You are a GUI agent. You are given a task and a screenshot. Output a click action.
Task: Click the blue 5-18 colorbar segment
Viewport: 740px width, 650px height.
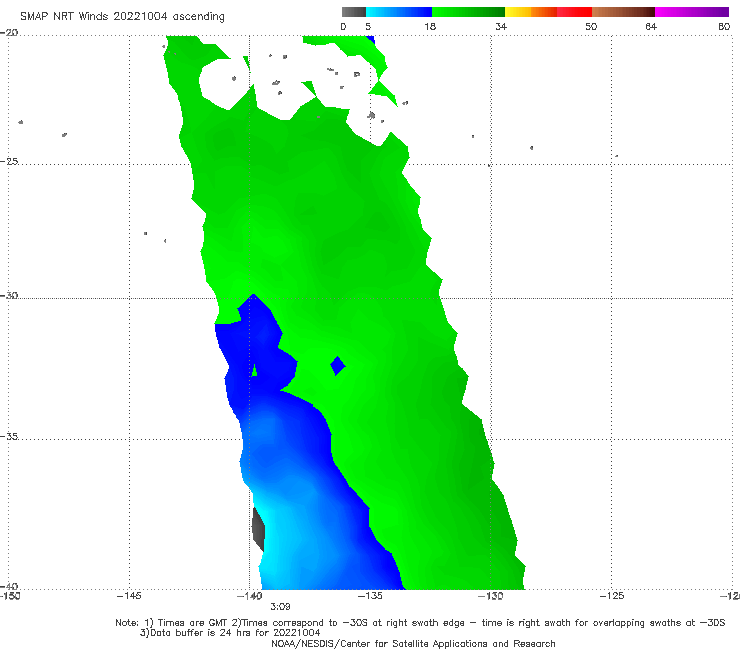tap(399, 12)
